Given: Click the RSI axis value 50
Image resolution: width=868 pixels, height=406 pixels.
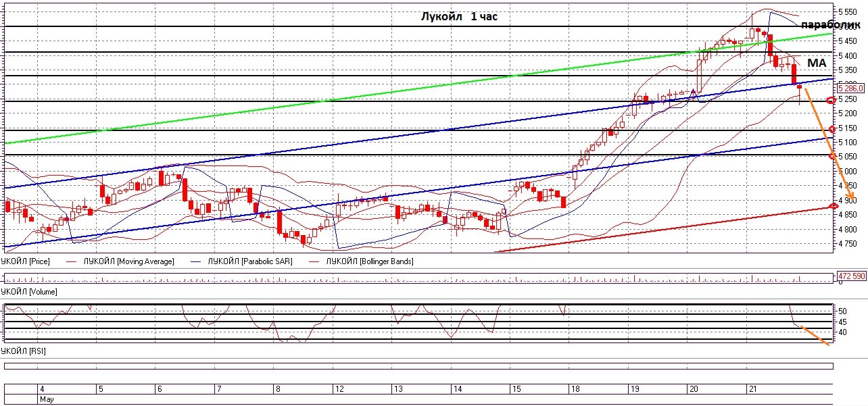Looking at the screenshot, I should [x=843, y=311].
